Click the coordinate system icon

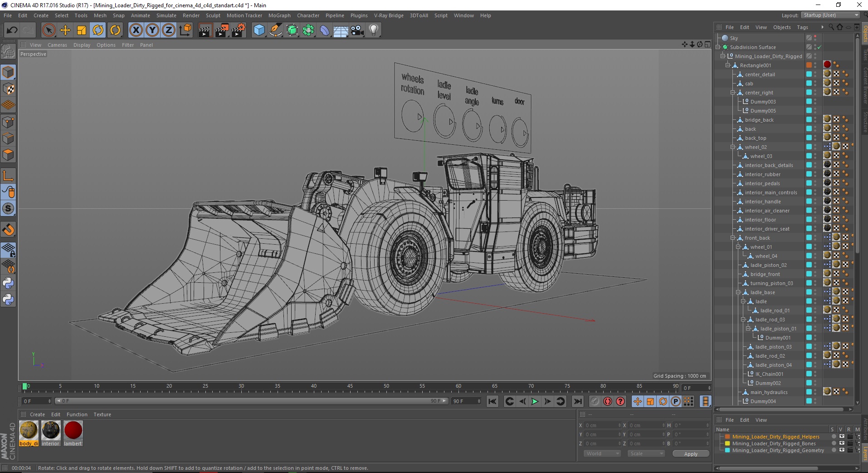click(185, 30)
